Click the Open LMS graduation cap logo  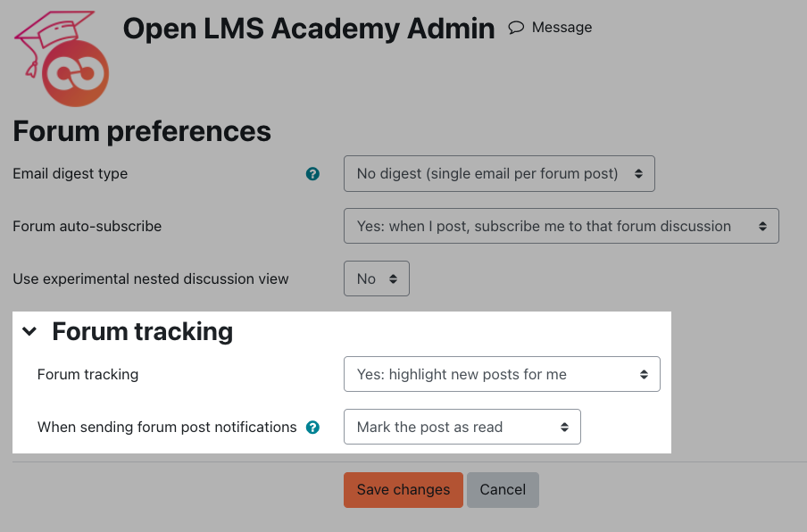click(x=62, y=59)
